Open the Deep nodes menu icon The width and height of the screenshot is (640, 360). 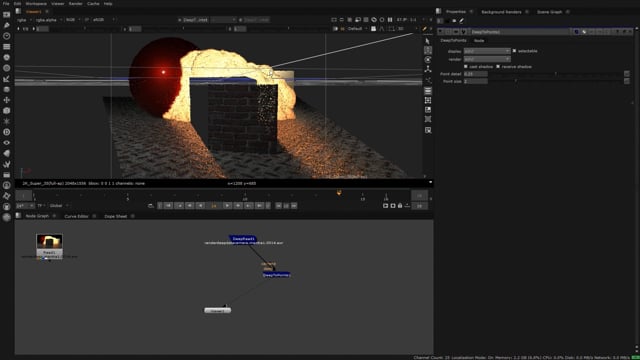[7, 132]
